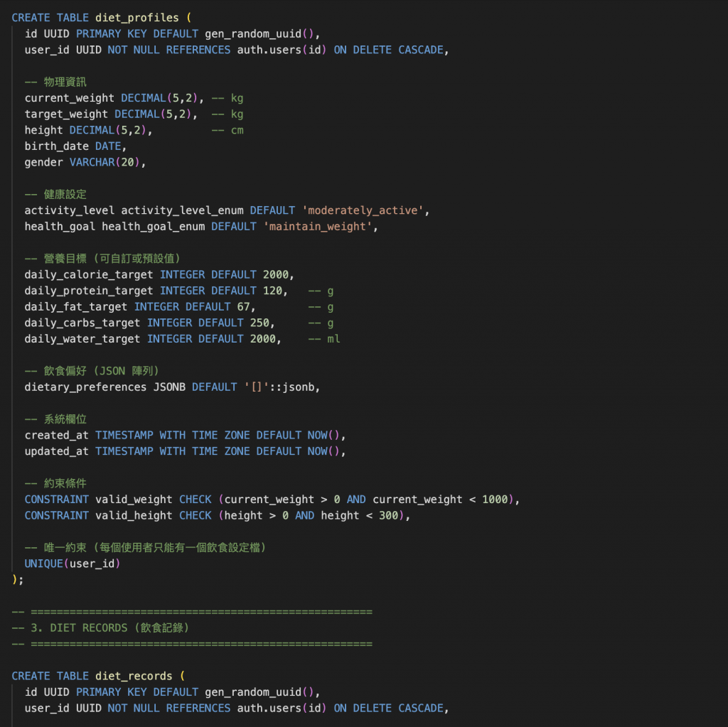Click the birth_date column name

pos(57,146)
